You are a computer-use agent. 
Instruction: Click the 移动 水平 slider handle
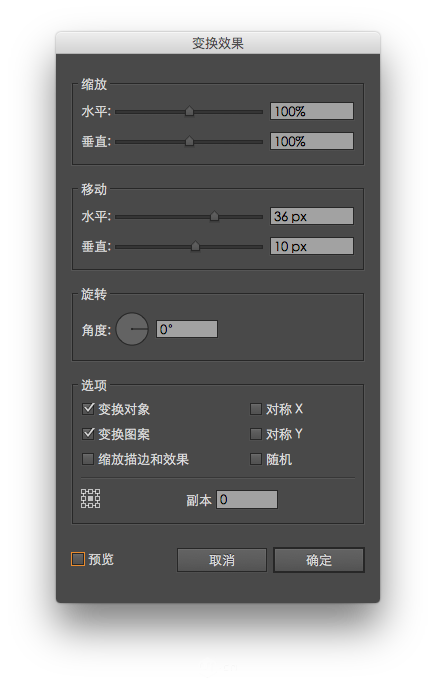point(214,216)
